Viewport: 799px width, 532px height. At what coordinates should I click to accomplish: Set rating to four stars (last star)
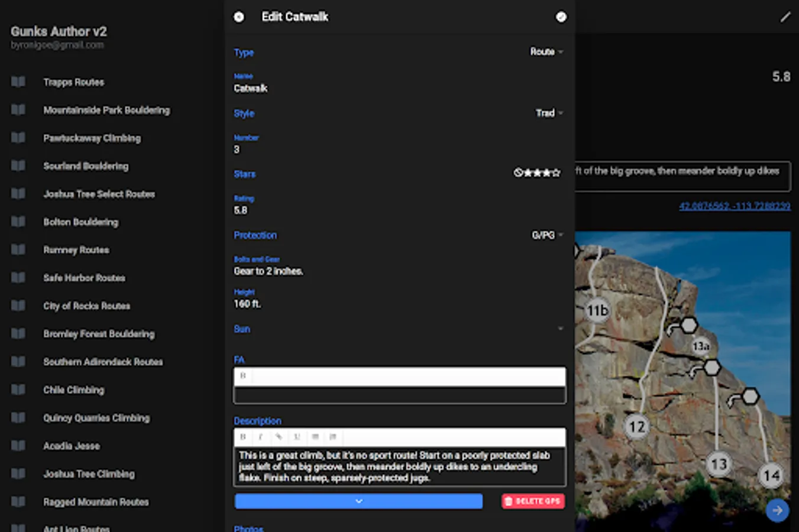point(556,173)
